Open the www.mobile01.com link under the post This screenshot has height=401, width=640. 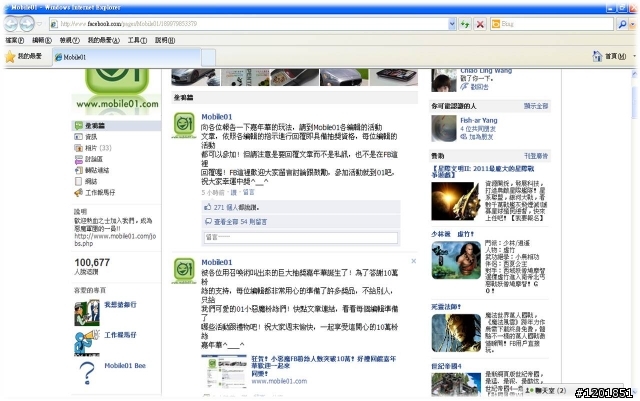pyautogui.click(x=279, y=381)
